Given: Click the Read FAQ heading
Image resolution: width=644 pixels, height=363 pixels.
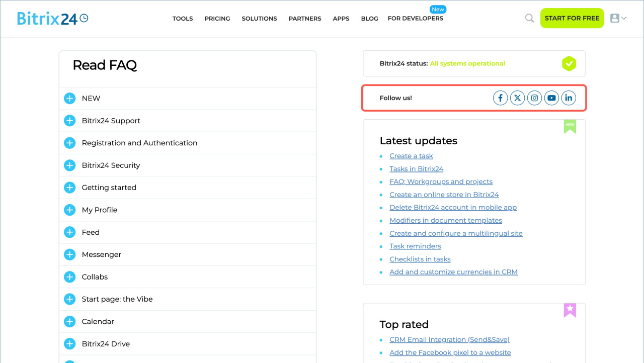Looking at the screenshot, I should tap(105, 65).
